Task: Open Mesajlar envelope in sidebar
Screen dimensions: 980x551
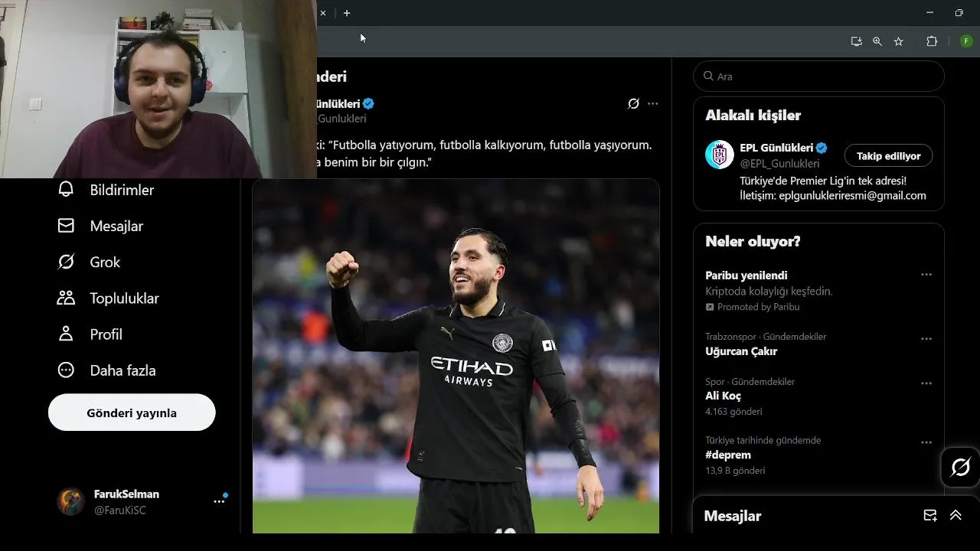Action: tap(101, 226)
